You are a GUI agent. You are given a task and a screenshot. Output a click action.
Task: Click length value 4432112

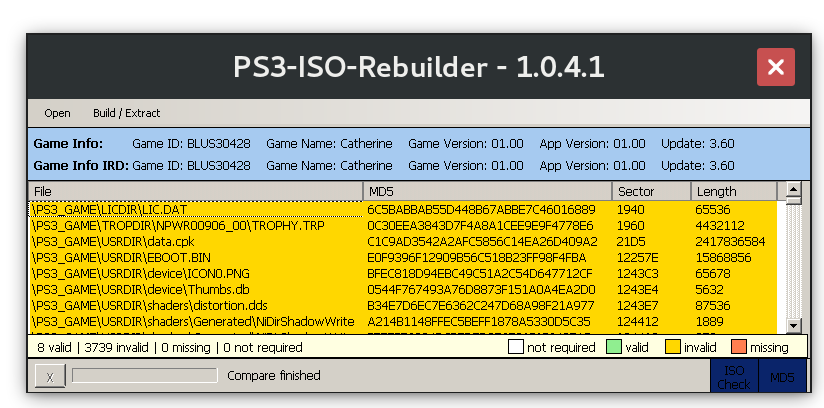tap(720, 226)
